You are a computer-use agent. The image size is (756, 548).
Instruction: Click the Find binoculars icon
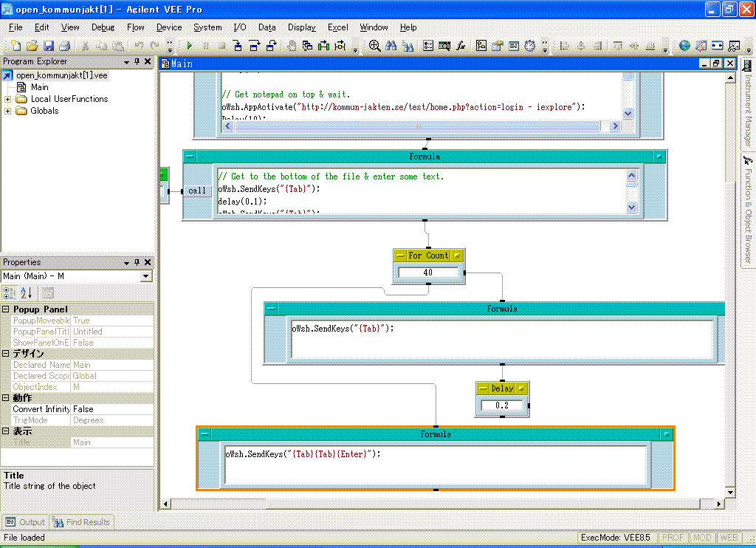point(391,46)
